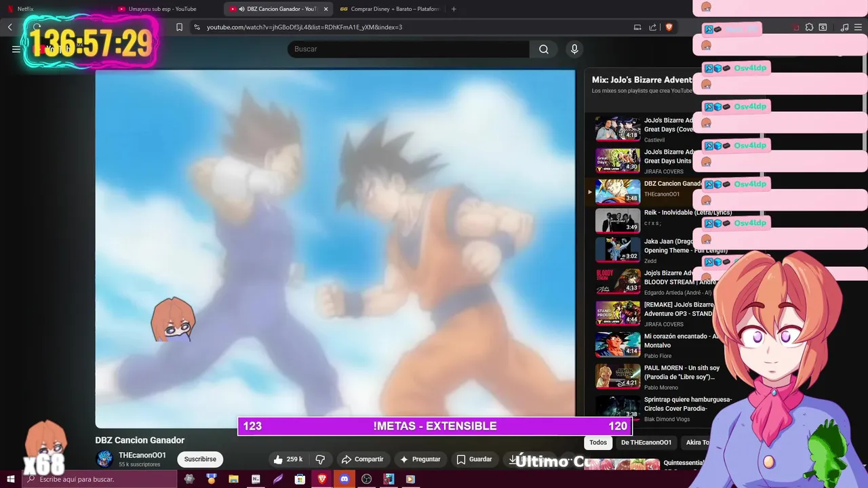Open the media player taskbar icon

click(x=410, y=479)
